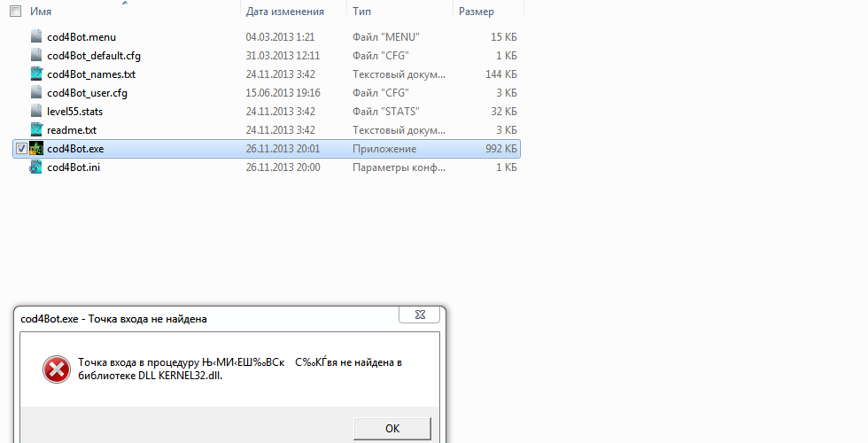
Task: Select the file name cod4Bot.exe
Action: coord(76,149)
